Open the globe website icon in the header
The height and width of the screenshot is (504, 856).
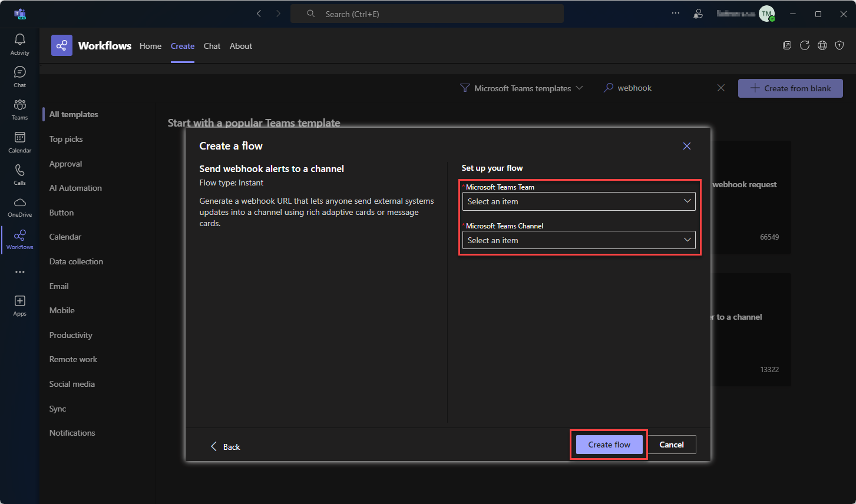point(822,45)
